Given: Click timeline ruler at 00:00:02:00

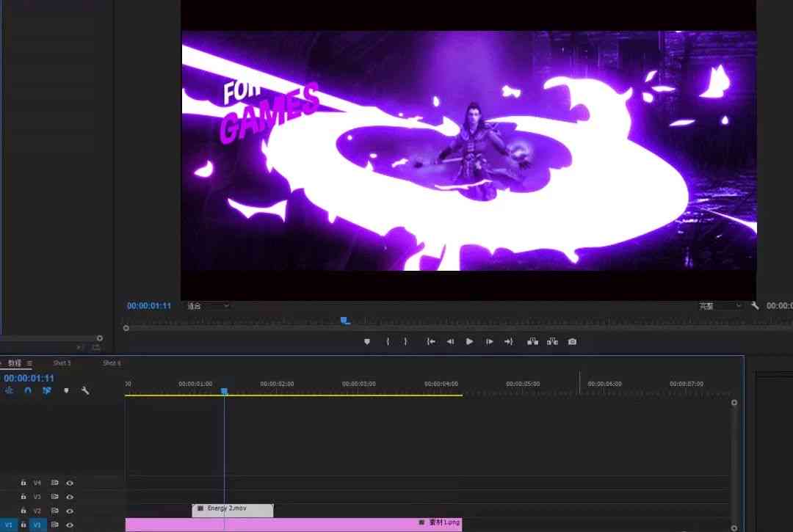Looking at the screenshot, I should [277, 384].
